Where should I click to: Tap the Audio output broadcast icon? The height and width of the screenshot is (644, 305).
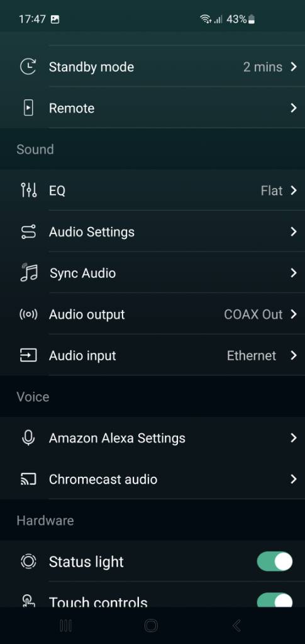tap(28, 314)
